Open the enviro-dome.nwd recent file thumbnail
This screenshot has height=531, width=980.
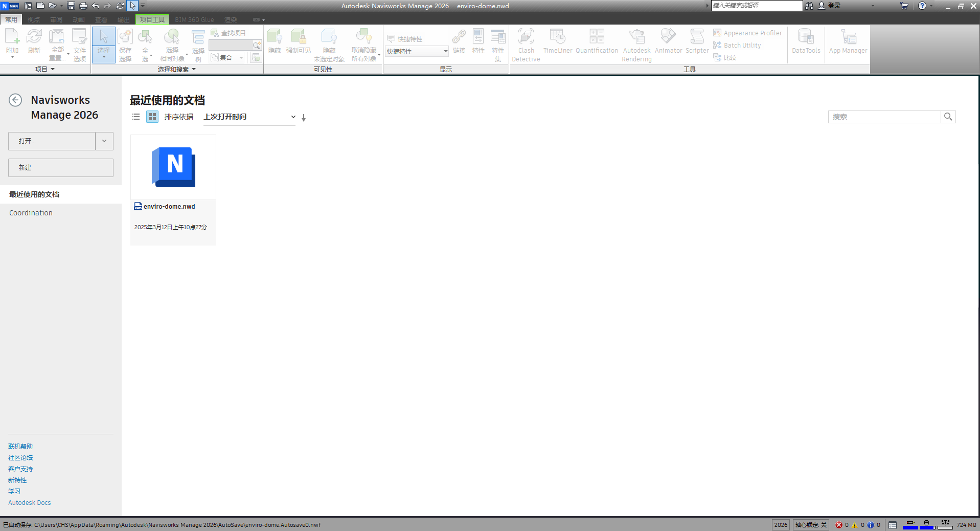pyautogui.click(x=173, y=167)
